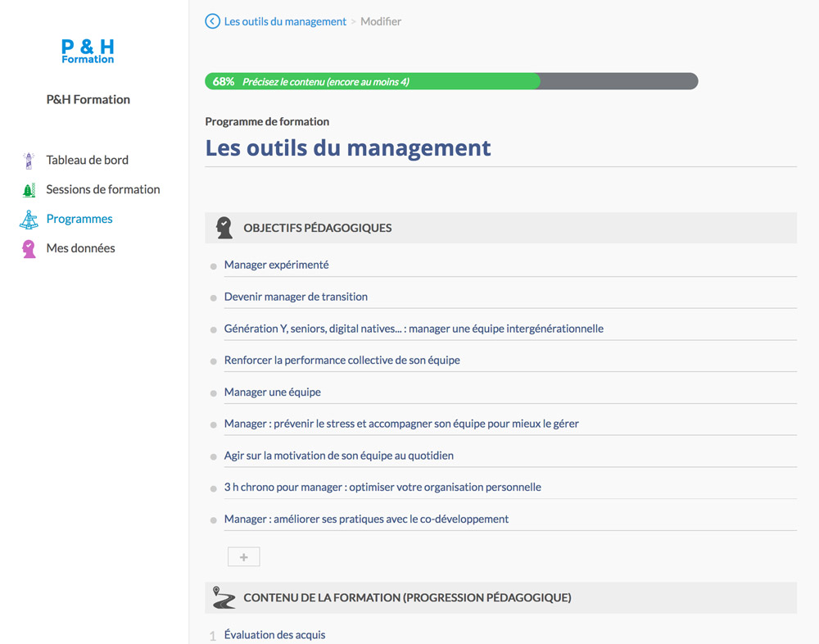Click the Sessions de formation buoy icon
819x644 pixels.
(x=29, y=190)
